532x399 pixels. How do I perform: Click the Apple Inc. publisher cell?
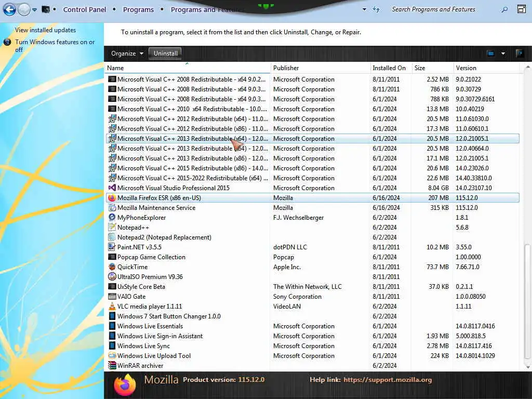click(x=287, y=267)
